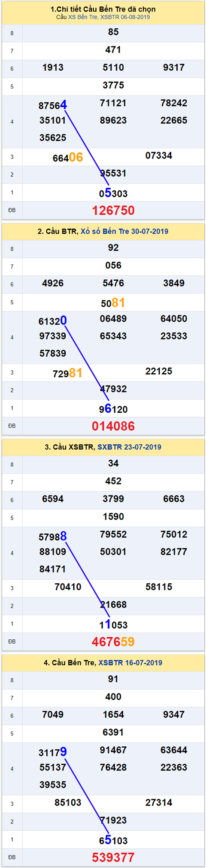Select second prize number 95531
Image resolution: width=206 pixels, height=868 pixels.
pyautogui.click(x=113, y=173)
